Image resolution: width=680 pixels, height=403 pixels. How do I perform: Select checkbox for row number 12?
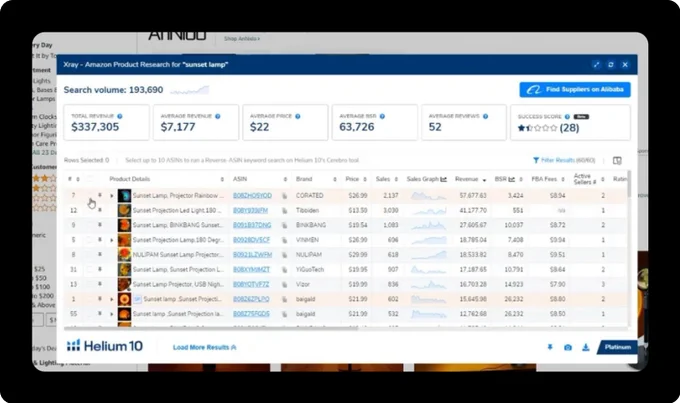90,210
